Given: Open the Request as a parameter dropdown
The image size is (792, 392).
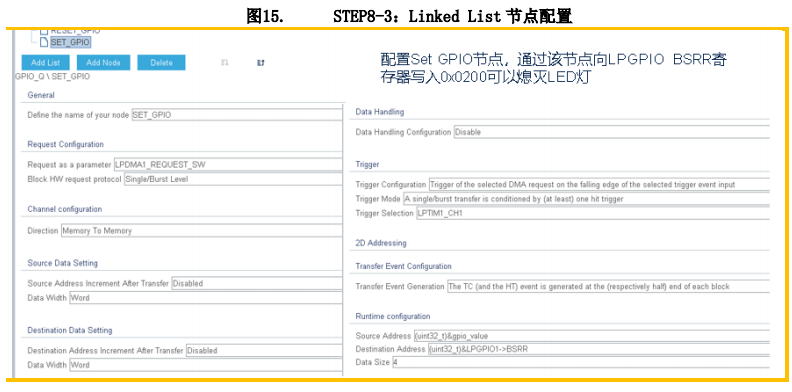Looking at the screenshot, I should click(228, 165).
